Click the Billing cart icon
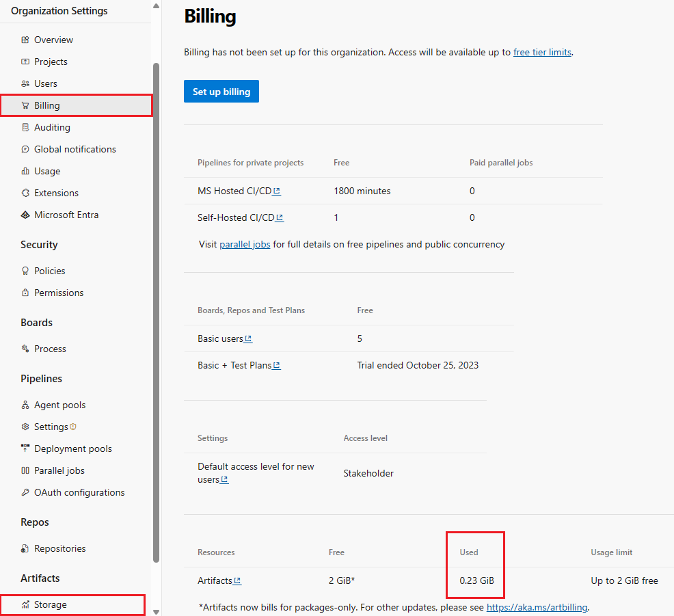The width and height of the screenshot is (674, 616). coord(25,106)
